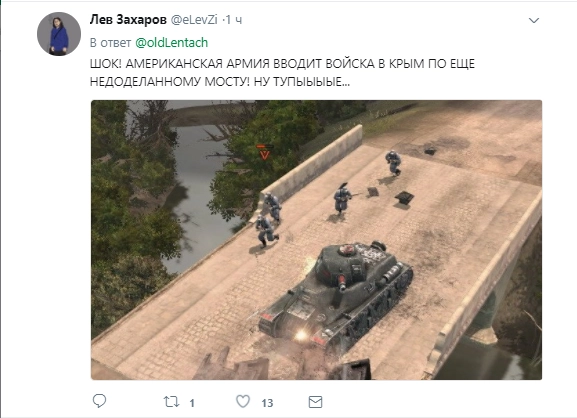Click the red game marker icon above the trees
The width and height of the screenshot is (577, 418).
(265, 152)
